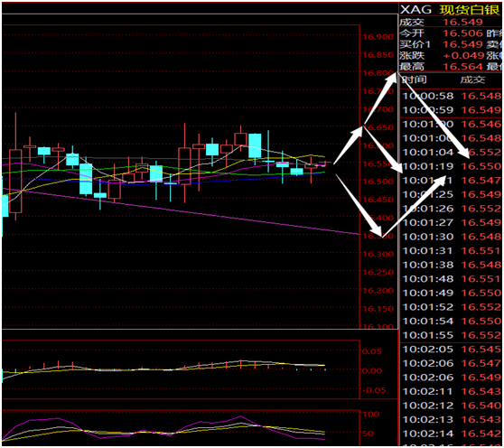The height and width of the screenshot is (448, 504).
Task: Click the 现货白银 instrument name
Action: [x=469, y=10]
